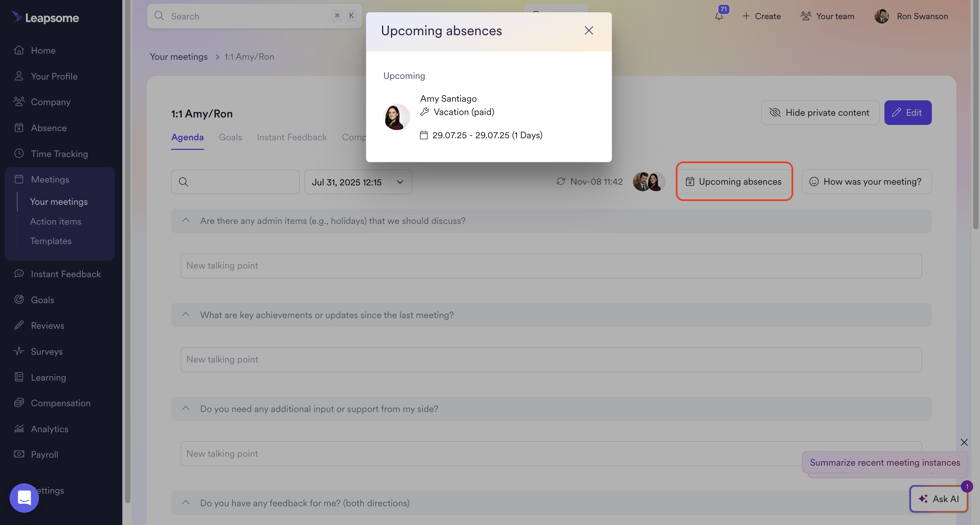Image resolution: width=980 pixels, height=525 pixels.
Task: Click New talking point under additional input
Action: point(551,453)
